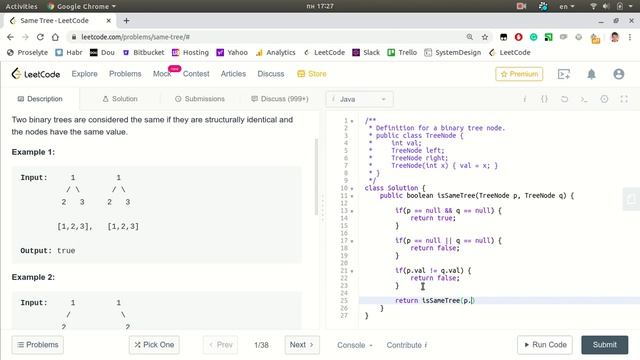Open Trello bookmark
This screenshot has height=360, width=640.
[402, 52]
